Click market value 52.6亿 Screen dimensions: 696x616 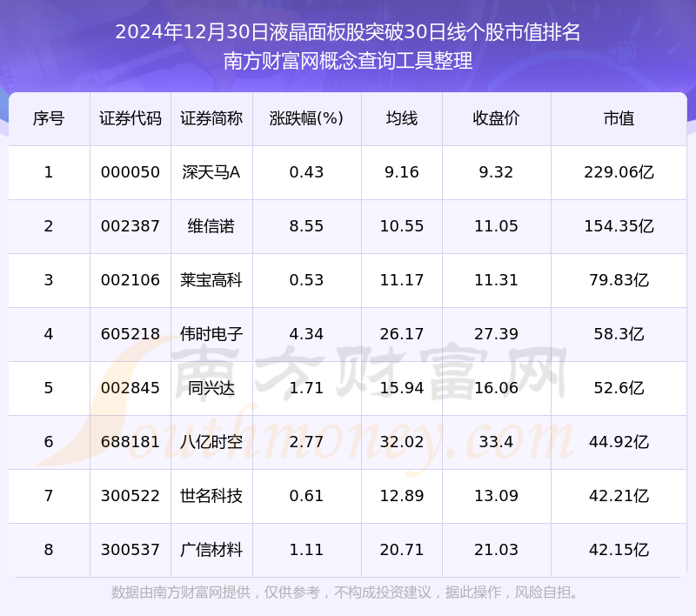(x=619, y=388)
